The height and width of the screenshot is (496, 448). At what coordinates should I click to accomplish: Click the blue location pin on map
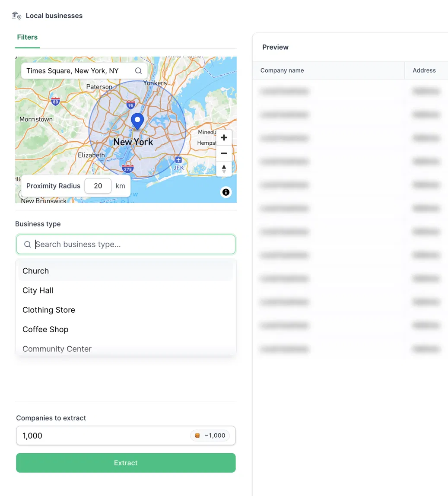137,121
